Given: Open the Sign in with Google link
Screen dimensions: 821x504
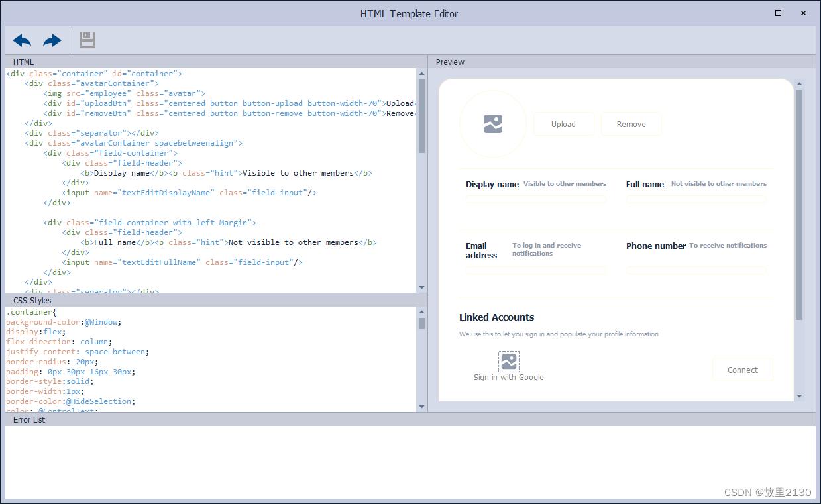Looking at the screenshot, I should click(x=509, y=377).
